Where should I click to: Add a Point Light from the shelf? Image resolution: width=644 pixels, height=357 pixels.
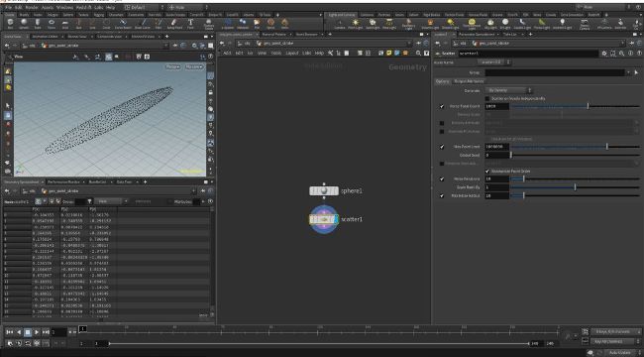coord(356,24)
